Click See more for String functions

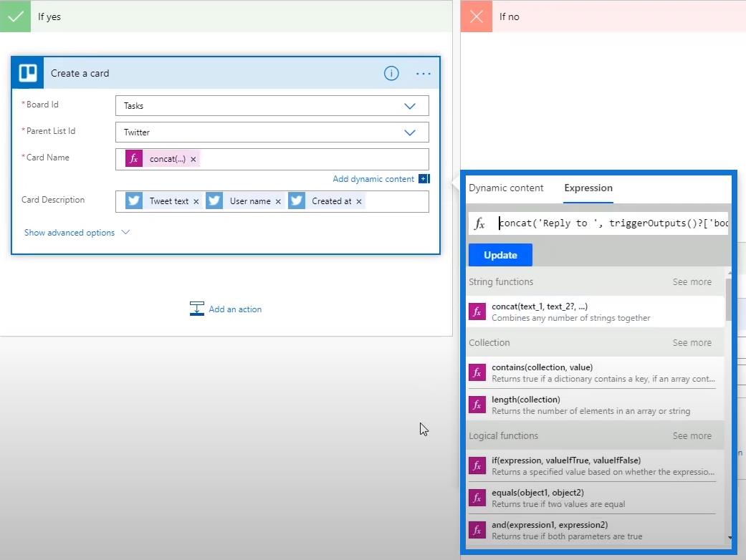pos(692,282)
